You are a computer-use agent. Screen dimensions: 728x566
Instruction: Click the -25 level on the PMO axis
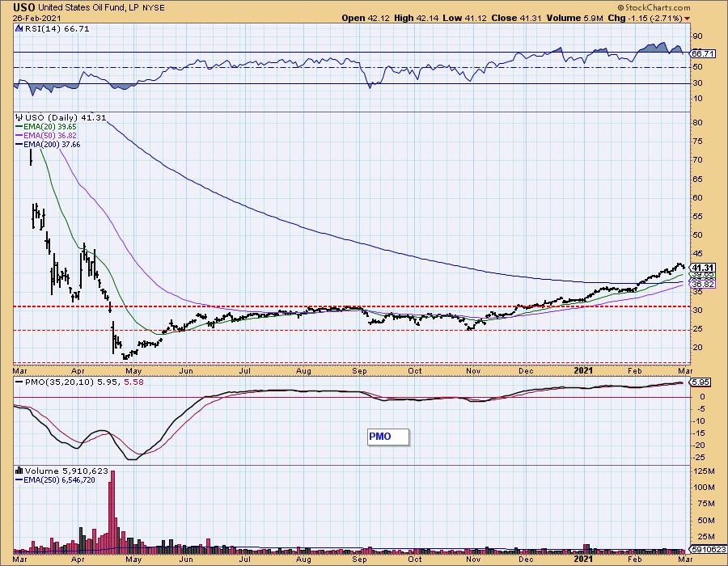click(x=699, y=458)
